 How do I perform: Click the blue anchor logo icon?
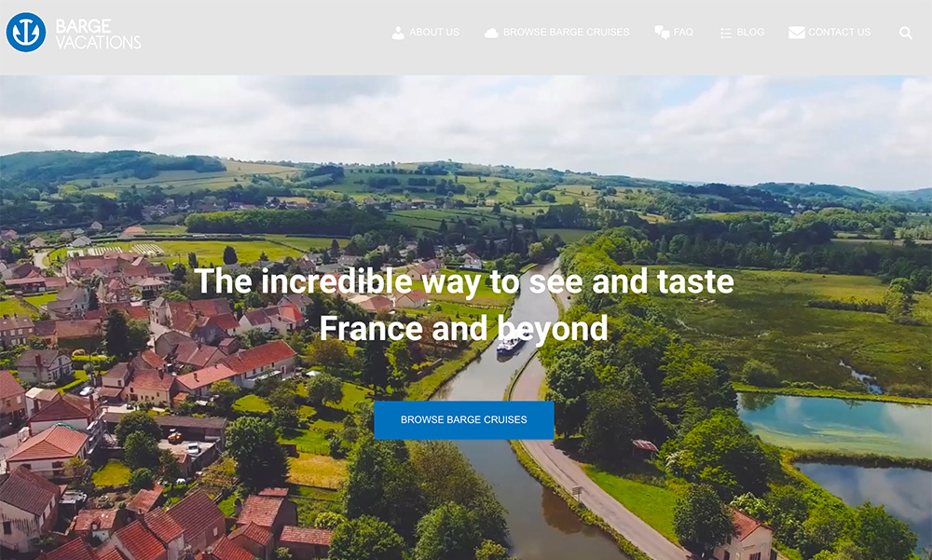click(x=26, y=32)
